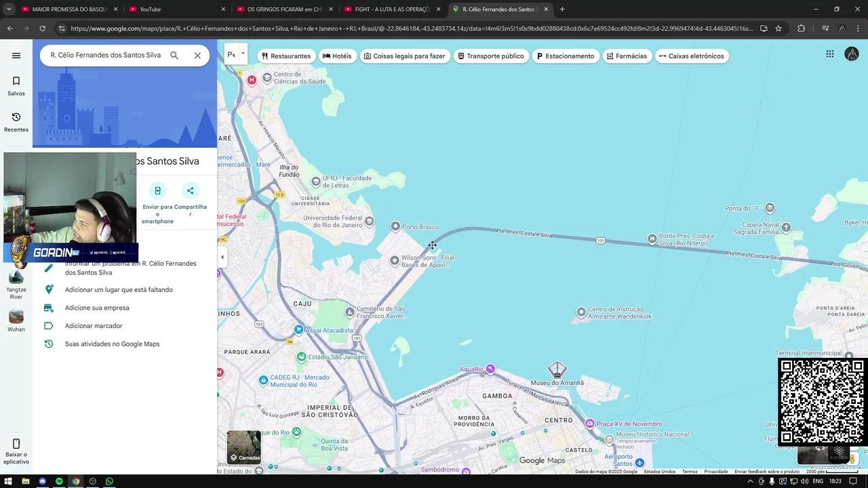The image size is (868, 488).
Task: Open WhatsApp from the taskbar
Action: tap(109, 481)
